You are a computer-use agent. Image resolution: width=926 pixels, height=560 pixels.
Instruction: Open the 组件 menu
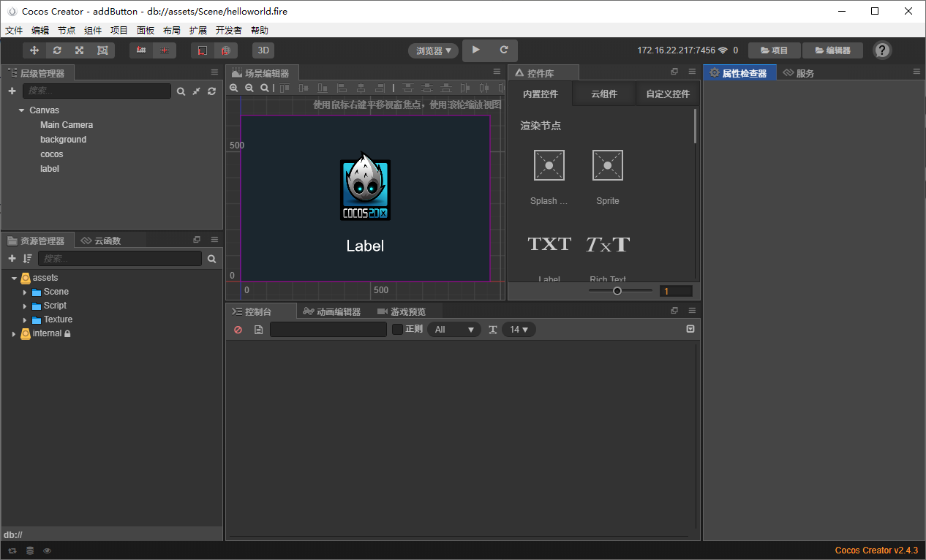(x=93, y=30)
